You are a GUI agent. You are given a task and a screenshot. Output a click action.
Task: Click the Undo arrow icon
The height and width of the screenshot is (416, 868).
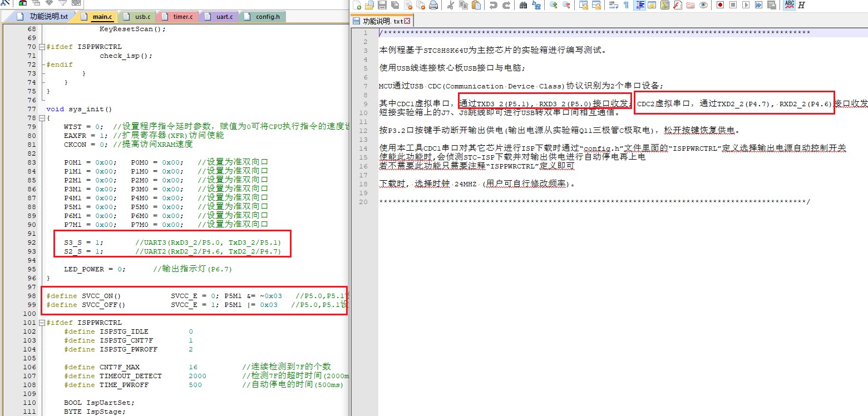pyautogui.click(x=493, y=6)
